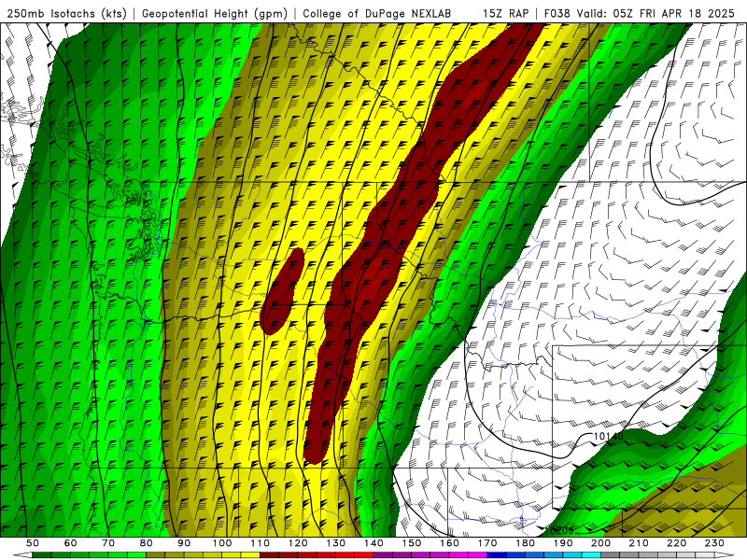Click the 220 knot scale label
Image resolution: width=747 pixels, height=560 pixels.
pyautogui.click(x=676, y=543)
